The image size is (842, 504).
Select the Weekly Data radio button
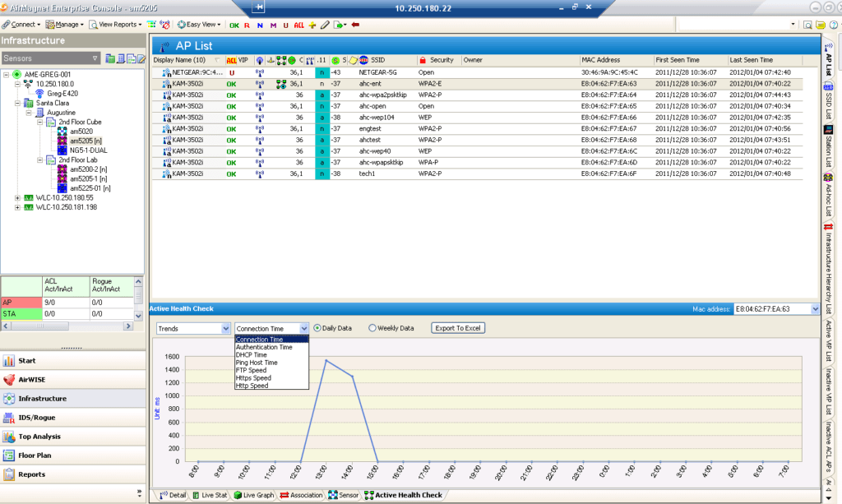pos(372,328)
